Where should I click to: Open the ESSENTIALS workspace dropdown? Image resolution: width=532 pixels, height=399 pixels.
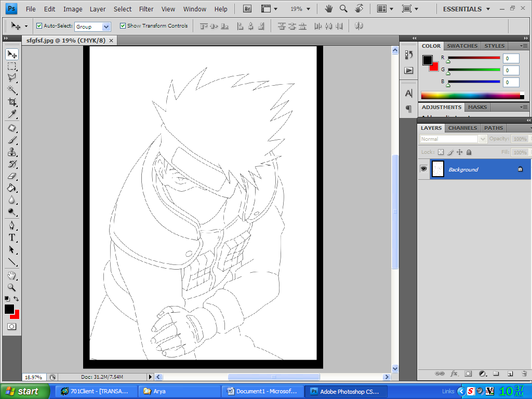[x=466, y=9]
